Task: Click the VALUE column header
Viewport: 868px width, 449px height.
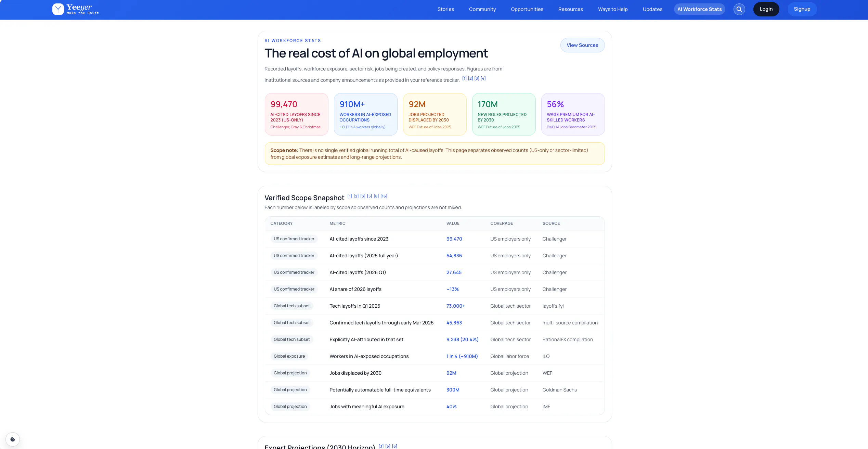Action: point(453,223)
